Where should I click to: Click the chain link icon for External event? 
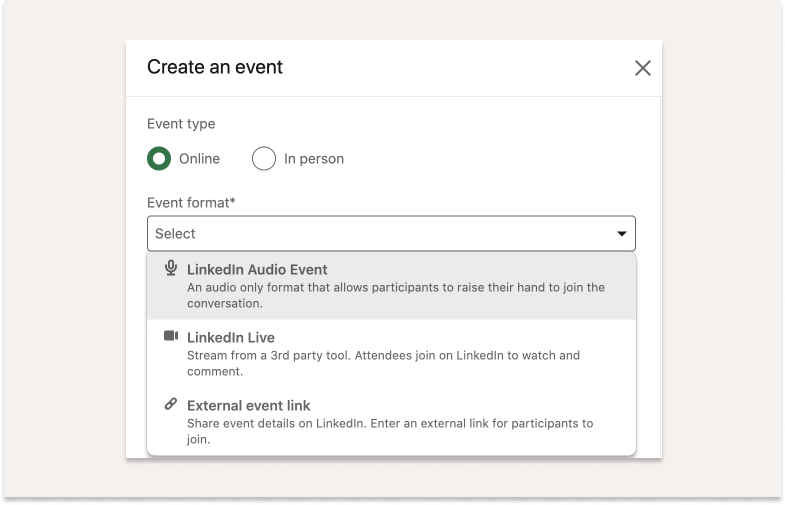coord(171,404)
